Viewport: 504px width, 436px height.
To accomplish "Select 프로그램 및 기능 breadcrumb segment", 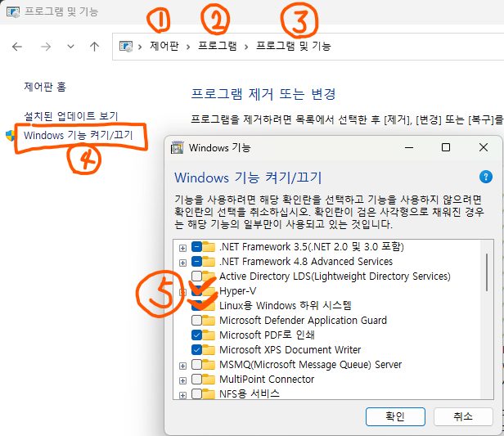I will coord(294,47).
